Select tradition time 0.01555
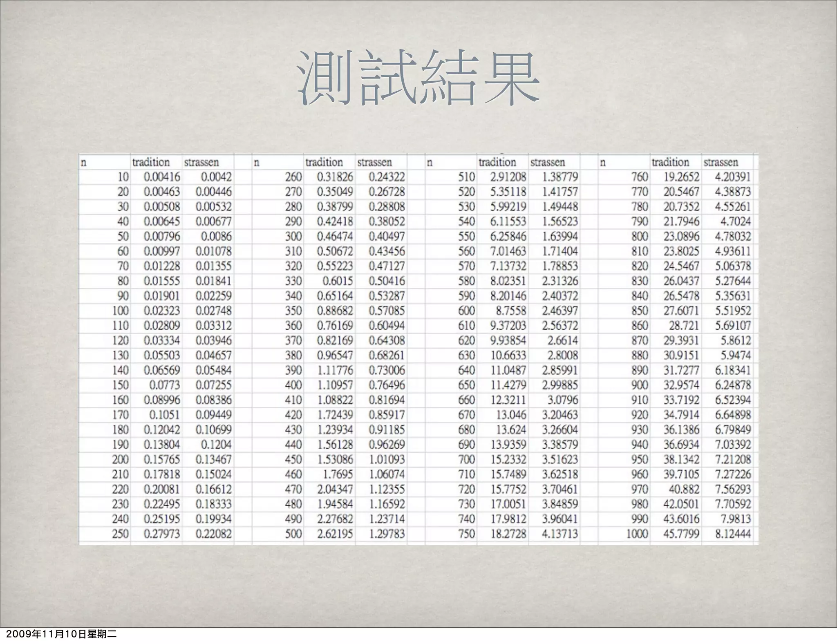This screenshot has width=837, height=644. 162,281
